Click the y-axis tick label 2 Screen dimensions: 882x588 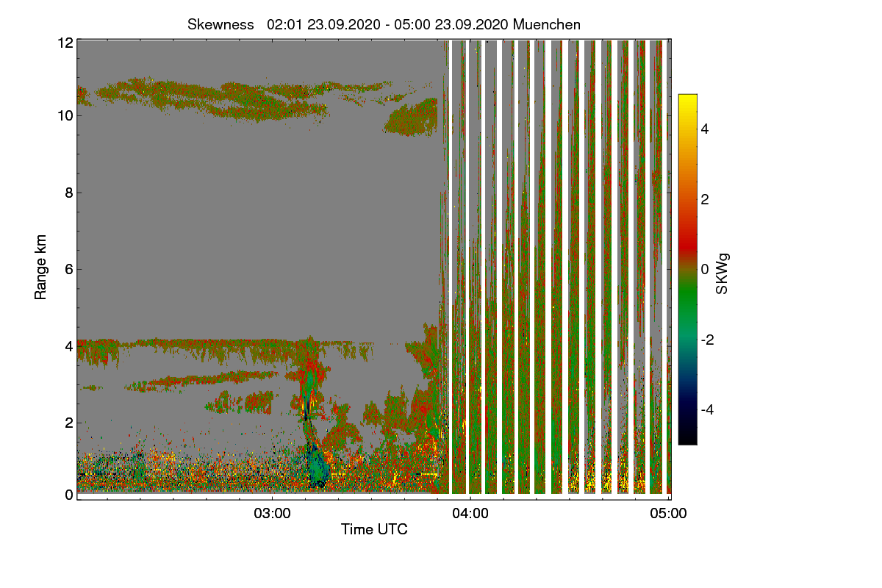(x=69, y=423)
